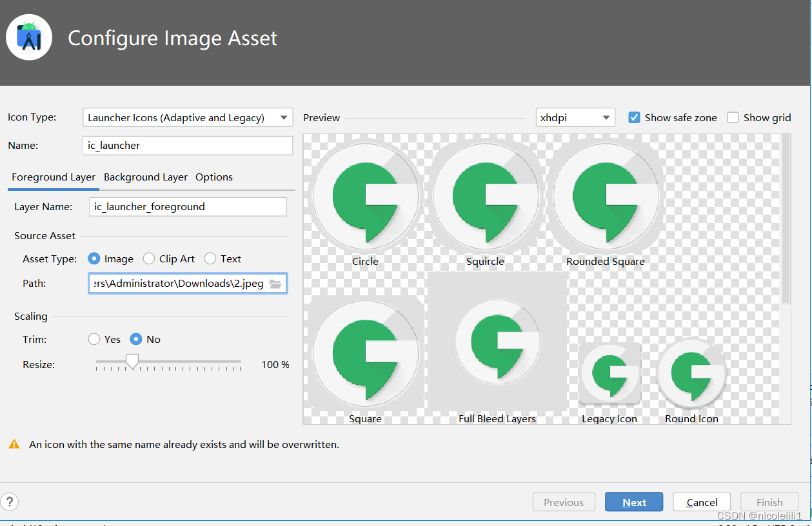Viewport: 812px width, 526px height.
Task: Click the Source Asset section label
Action: pyautogui.click(x=45, y=236)
